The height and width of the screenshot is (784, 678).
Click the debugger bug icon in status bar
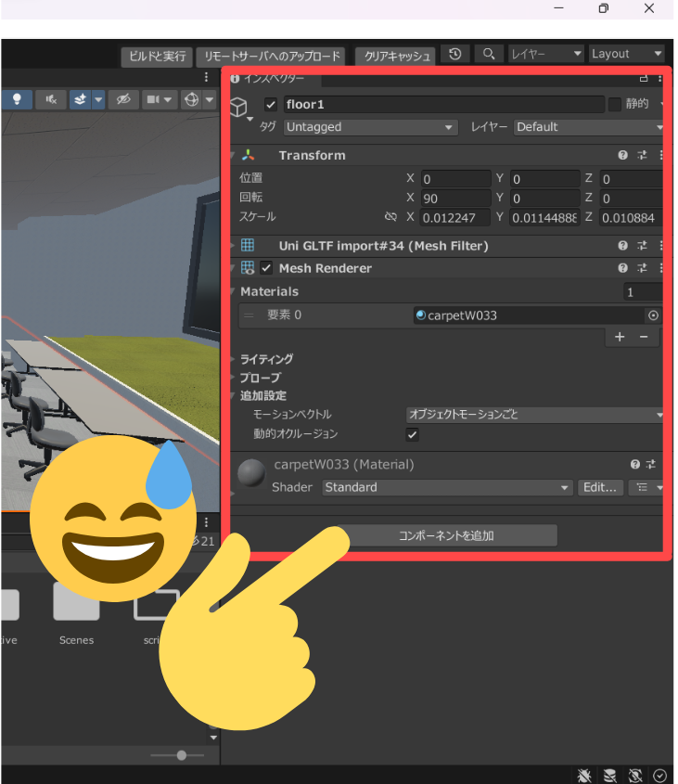point(584,775)
